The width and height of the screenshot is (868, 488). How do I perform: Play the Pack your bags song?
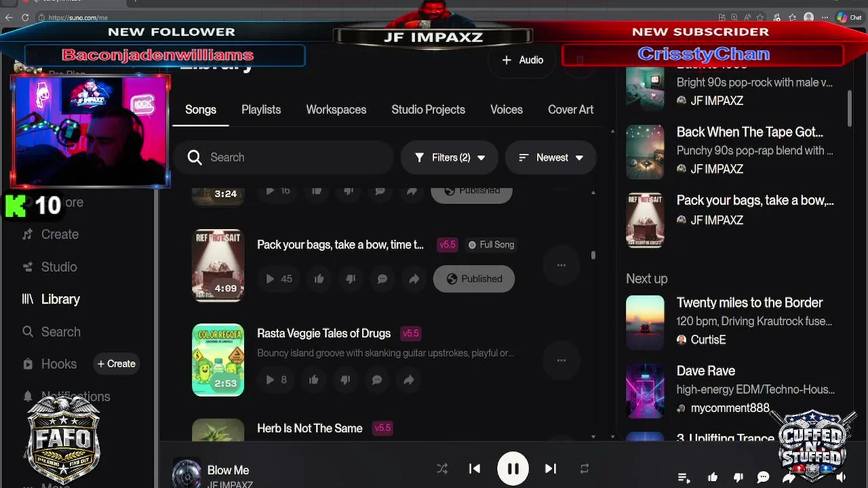(x=270, y=279)
